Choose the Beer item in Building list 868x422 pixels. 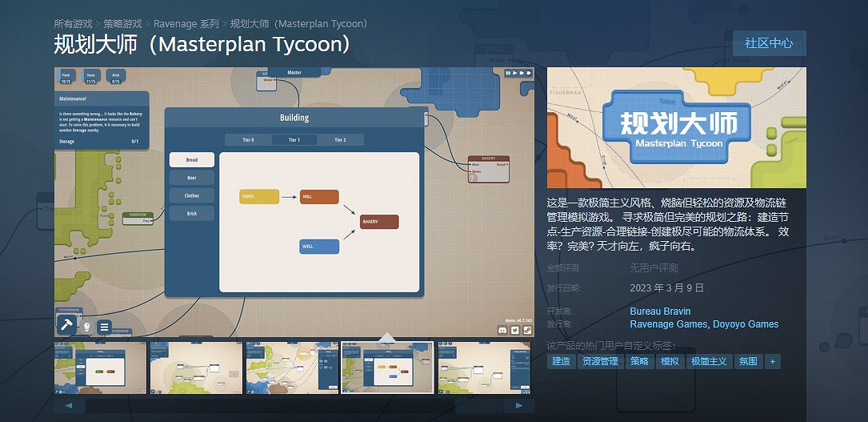[x=192, y=178]
